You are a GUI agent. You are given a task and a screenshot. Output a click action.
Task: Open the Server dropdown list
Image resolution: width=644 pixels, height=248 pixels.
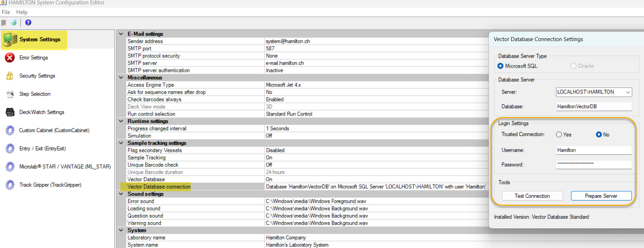point(628,92)
